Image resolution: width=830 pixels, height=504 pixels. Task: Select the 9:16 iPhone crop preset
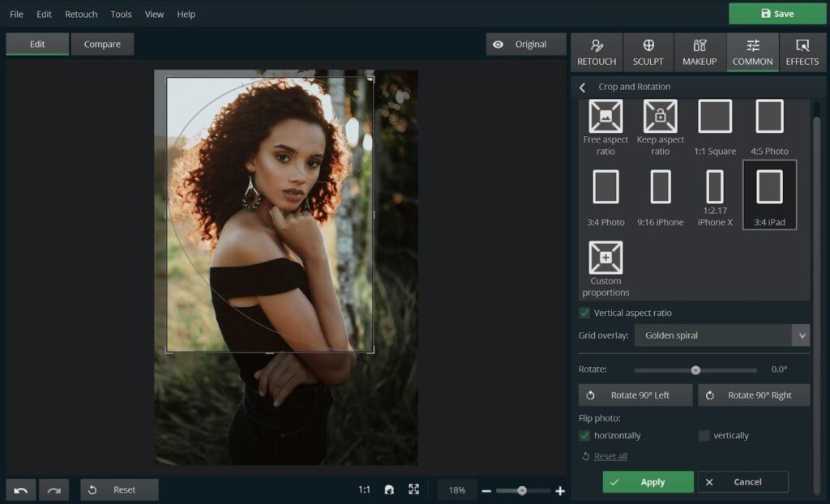(661, 187)
